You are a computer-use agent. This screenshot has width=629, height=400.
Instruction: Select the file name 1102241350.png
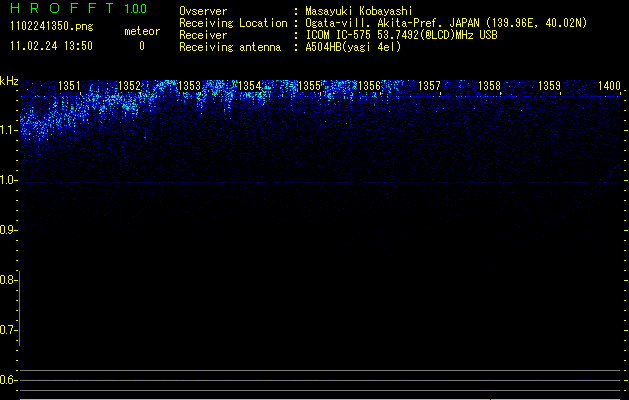(52, 26)
